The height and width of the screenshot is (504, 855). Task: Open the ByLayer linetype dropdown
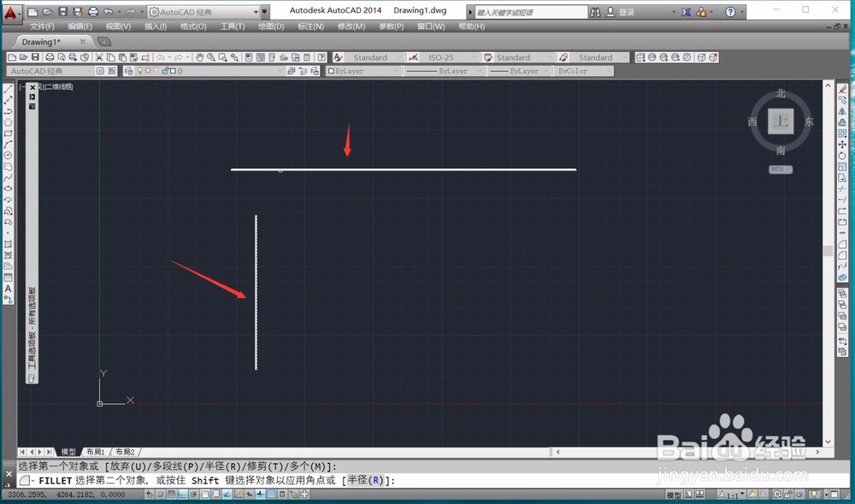click(444, 71)
